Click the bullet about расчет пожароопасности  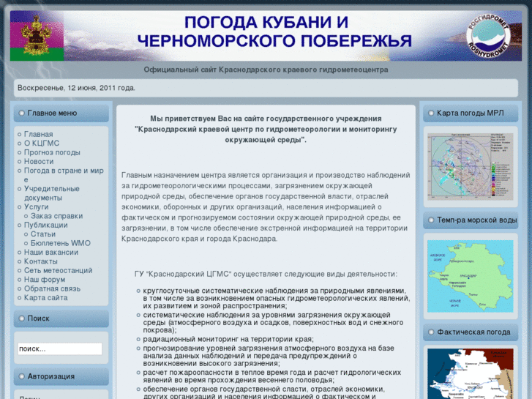pyautogui.click(x=271, y=376)
